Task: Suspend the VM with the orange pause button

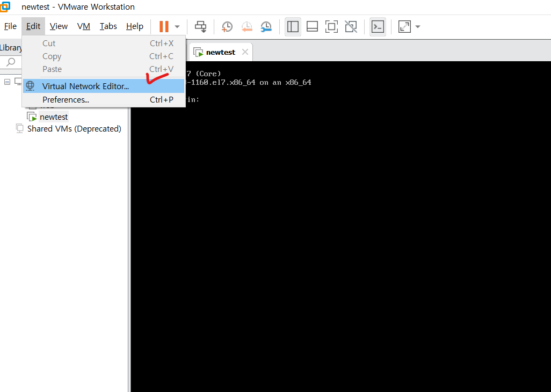Action: (x=164, y=26)
